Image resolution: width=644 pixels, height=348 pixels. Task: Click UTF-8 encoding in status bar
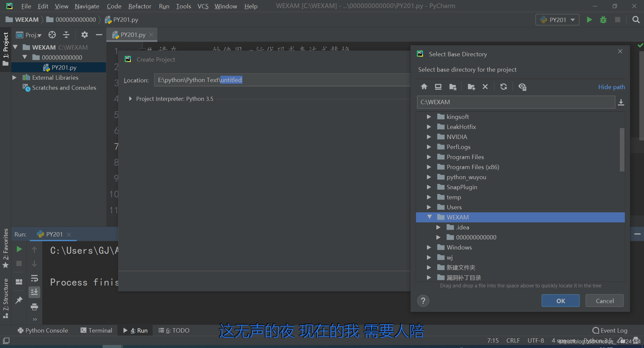point(536,341)
